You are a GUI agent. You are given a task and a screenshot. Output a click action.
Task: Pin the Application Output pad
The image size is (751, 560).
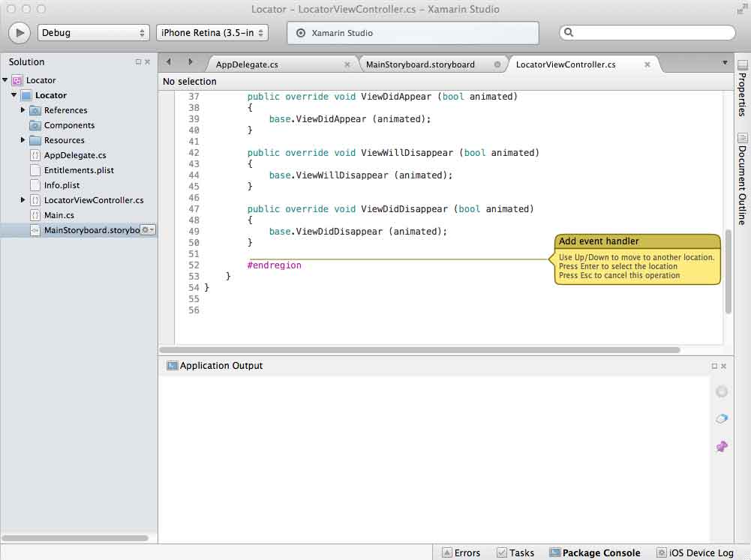[x=722, y=447]
